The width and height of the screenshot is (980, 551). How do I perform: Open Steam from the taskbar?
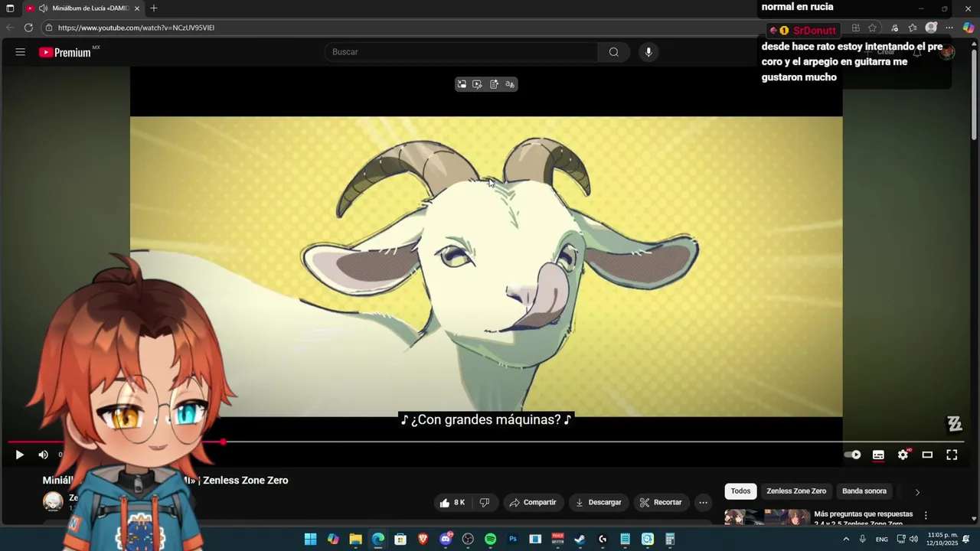tap(580, 540)
